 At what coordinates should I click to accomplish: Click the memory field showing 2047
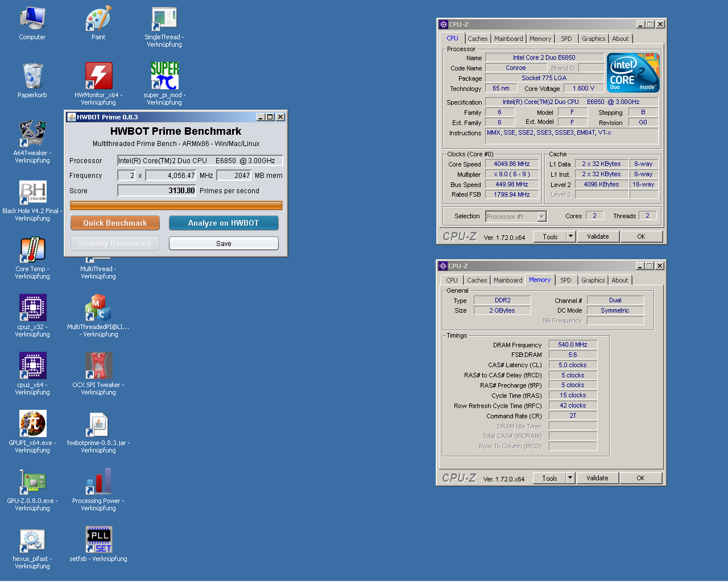(x=234, y=176)
